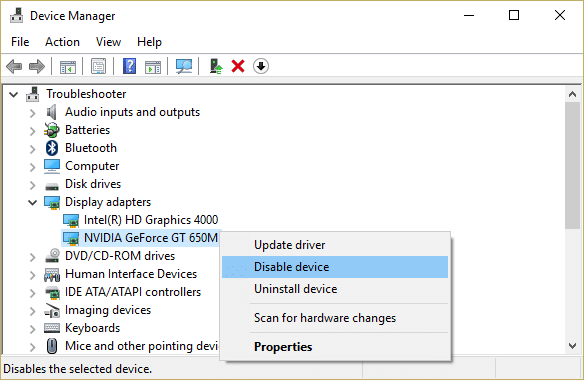Expand Mice and other pointing devices
Image resolution: width=584 pixels, height=380 pixels.
pos(33,347)
